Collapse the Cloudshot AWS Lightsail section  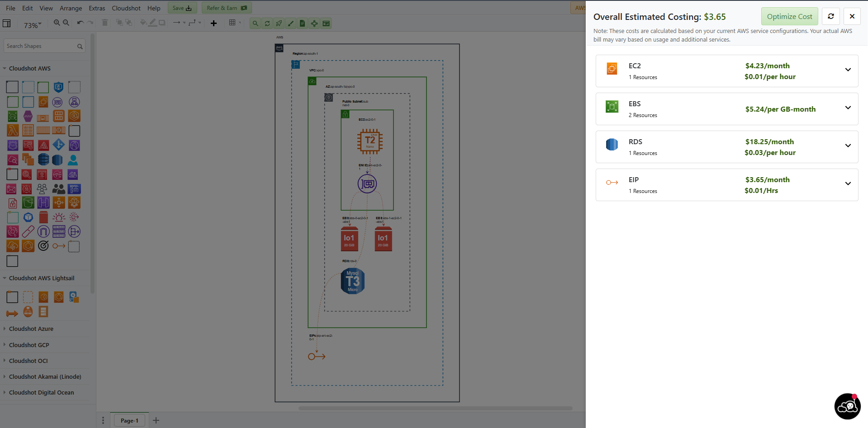[x=42, y=278]
